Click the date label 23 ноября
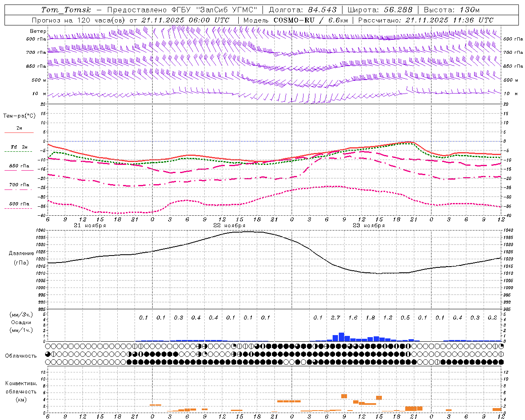The height and width of the screenshot is (420, 525). 369,226
